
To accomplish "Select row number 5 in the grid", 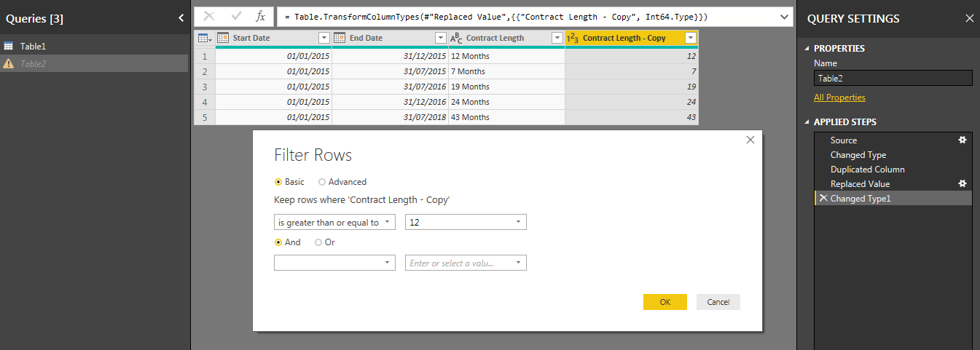I will point(205,117).
